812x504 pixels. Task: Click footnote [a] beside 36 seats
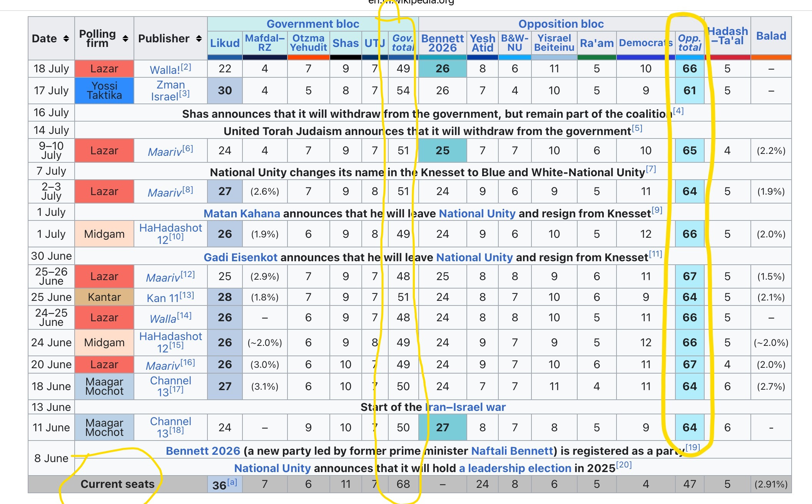(x=232, y=482)
